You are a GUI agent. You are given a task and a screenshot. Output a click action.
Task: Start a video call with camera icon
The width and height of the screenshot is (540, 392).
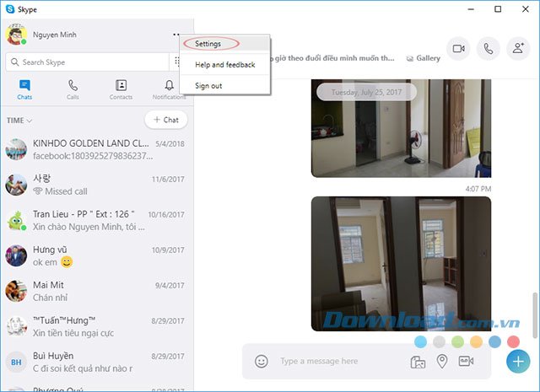coord(458,49)
